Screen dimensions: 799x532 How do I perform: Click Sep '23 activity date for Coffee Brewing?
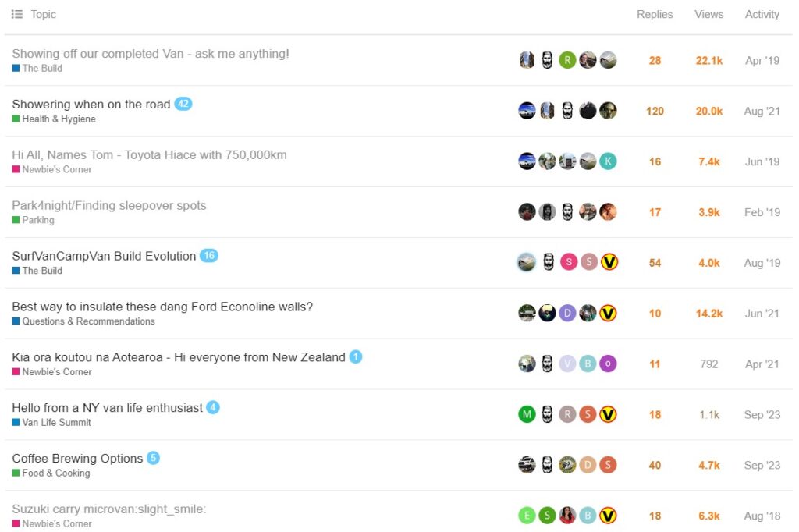762,465
